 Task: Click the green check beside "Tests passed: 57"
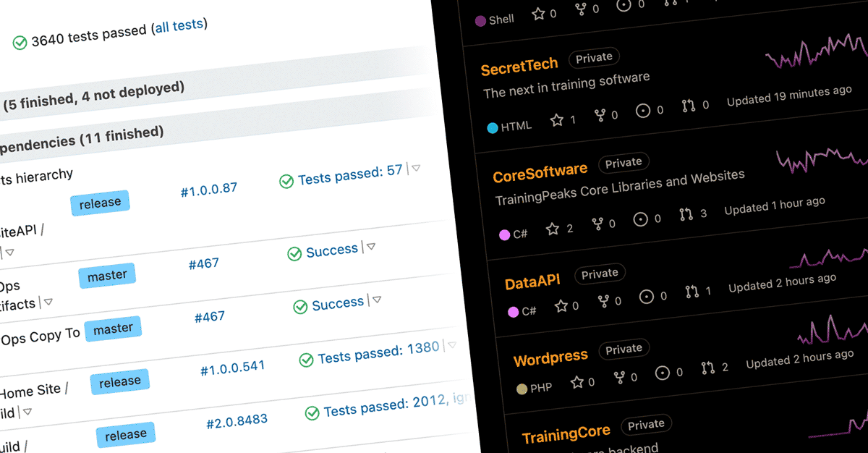[x=286, y=181]
